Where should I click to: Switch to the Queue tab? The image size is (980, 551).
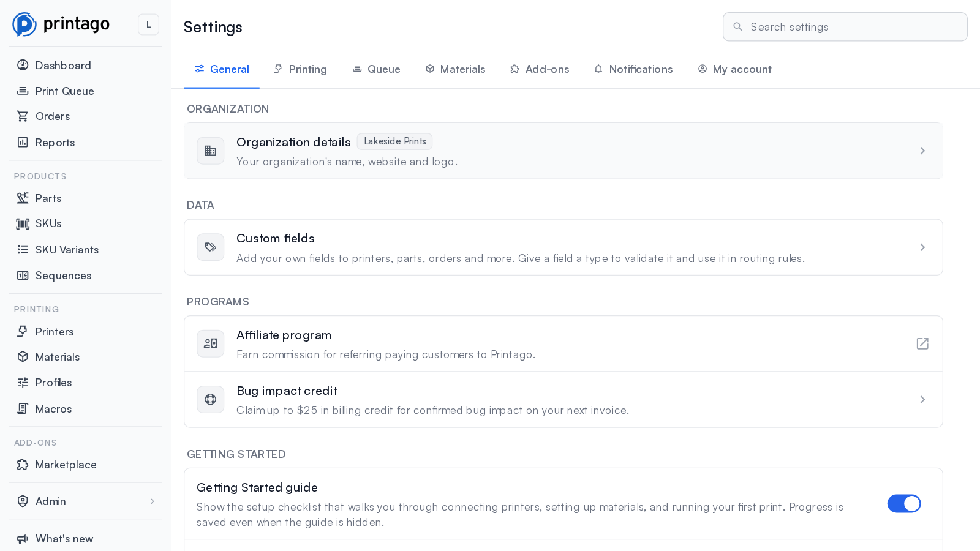(376, 69)
